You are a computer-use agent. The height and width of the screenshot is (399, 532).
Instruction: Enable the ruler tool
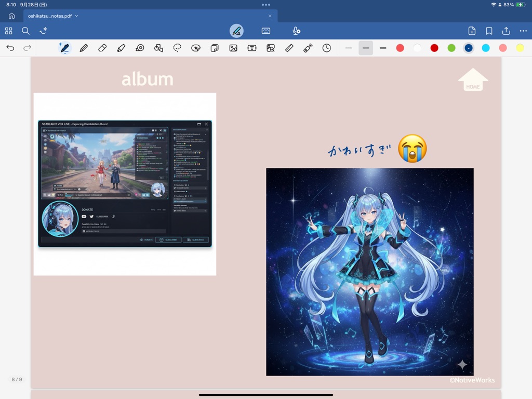click(289, 48)
